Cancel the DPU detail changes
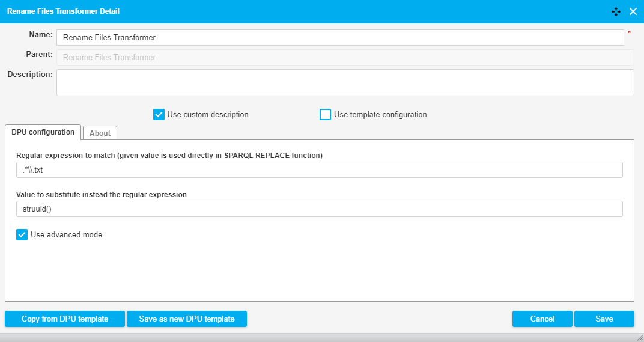Image resolution: width=644 pixels, height=342 pixels. coord(542,319)
